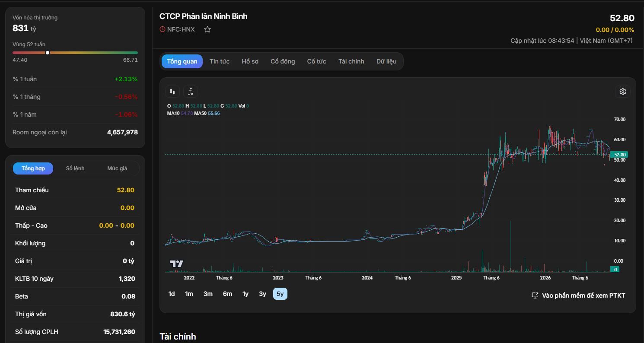Viewport: 644px width, 343px height.
Task: Click the KLTB 10 ngày value 1,320
Action: 127,279
